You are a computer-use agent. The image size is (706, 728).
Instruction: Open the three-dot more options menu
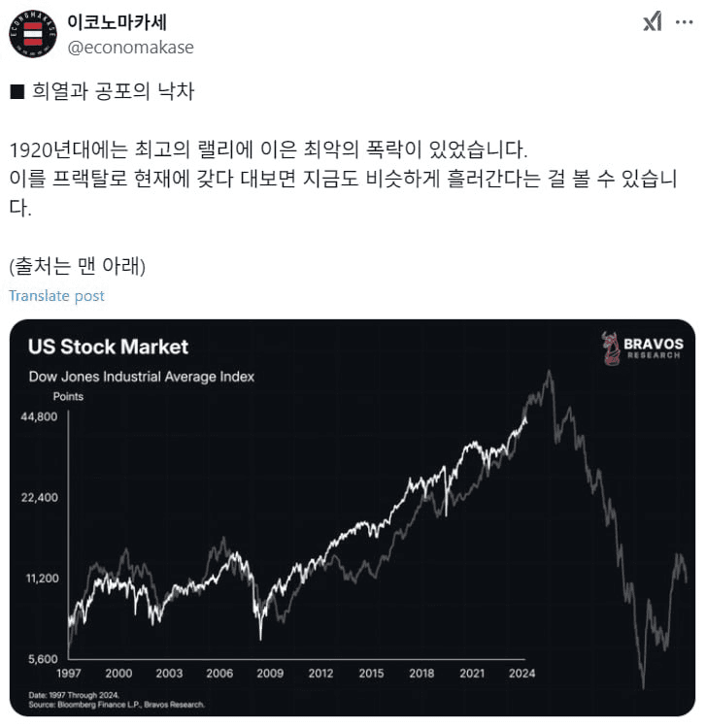pos(685,21)
